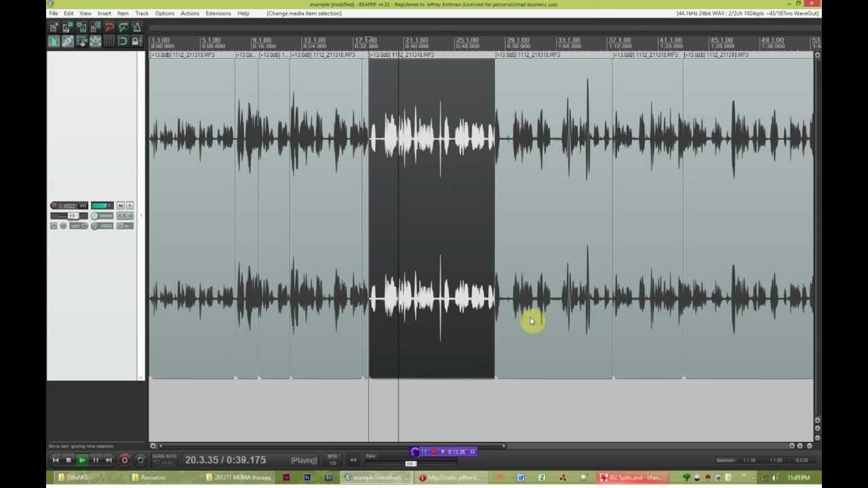
Task: Open the Actions menu
Action: click(x=190, y=14)
